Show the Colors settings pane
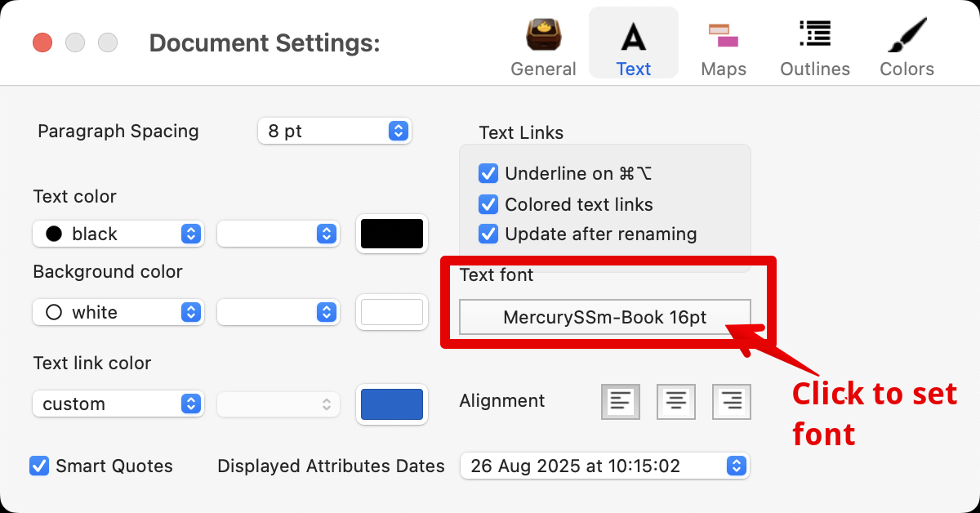Image resolution: width=980 pixels, height=513 pixels. [x=906, y=47]
